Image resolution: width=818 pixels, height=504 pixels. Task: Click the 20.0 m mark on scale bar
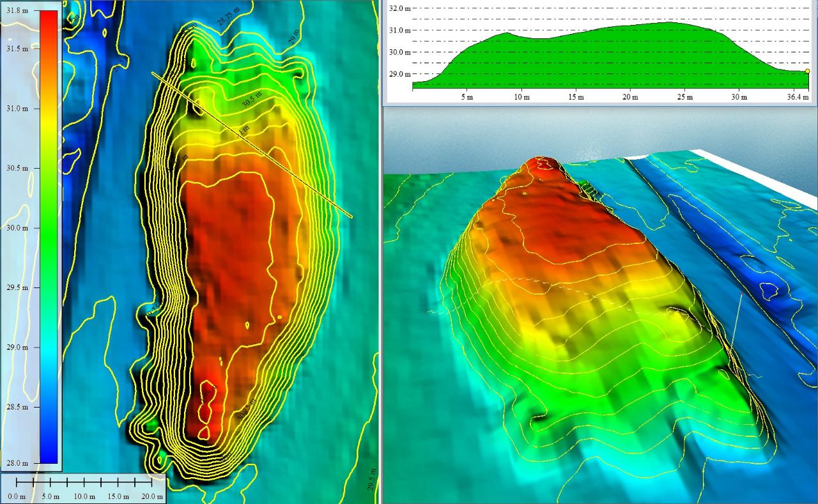(x=151, y=496)
